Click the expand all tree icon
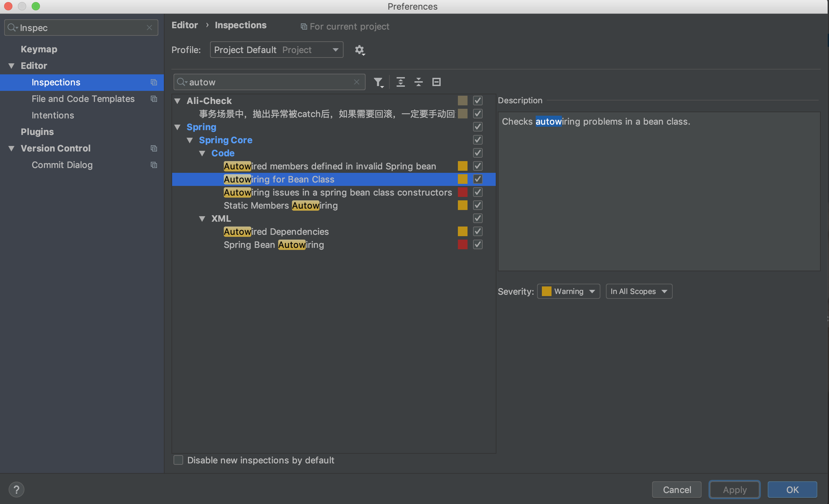 point(400,82)
